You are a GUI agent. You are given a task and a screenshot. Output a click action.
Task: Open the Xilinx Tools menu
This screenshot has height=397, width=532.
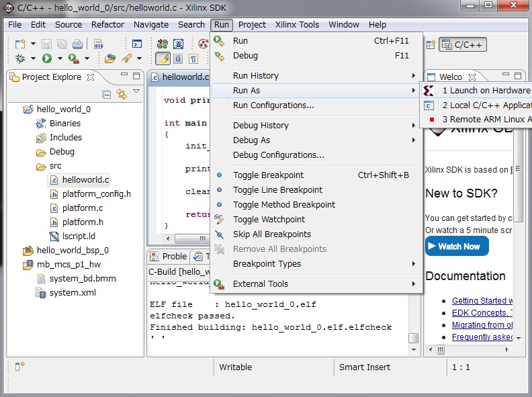[297, 25]
